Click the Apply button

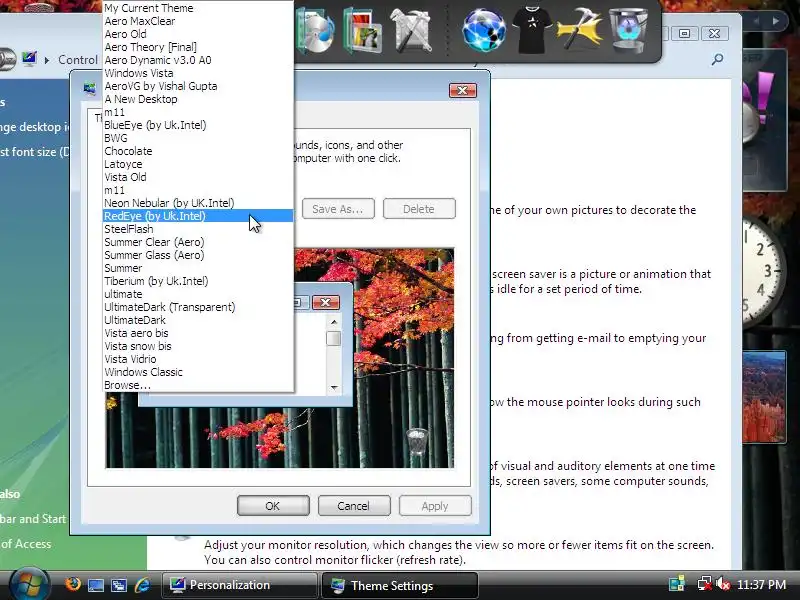(x=435, y=506)
